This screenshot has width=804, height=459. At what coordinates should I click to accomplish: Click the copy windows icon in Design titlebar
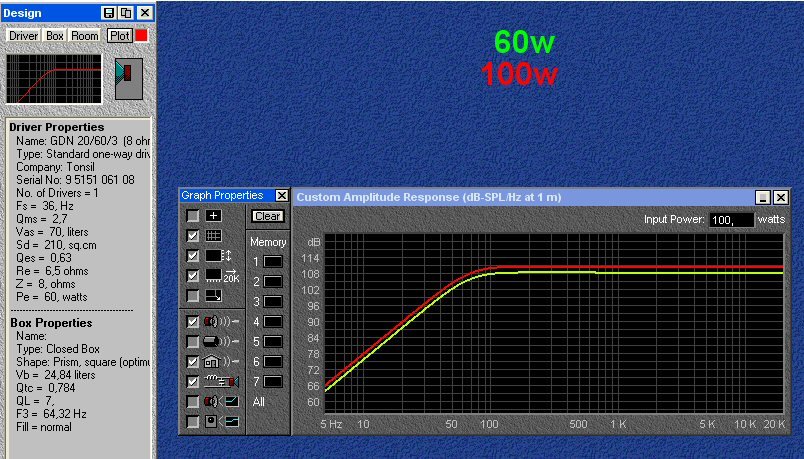coord(126,13)
